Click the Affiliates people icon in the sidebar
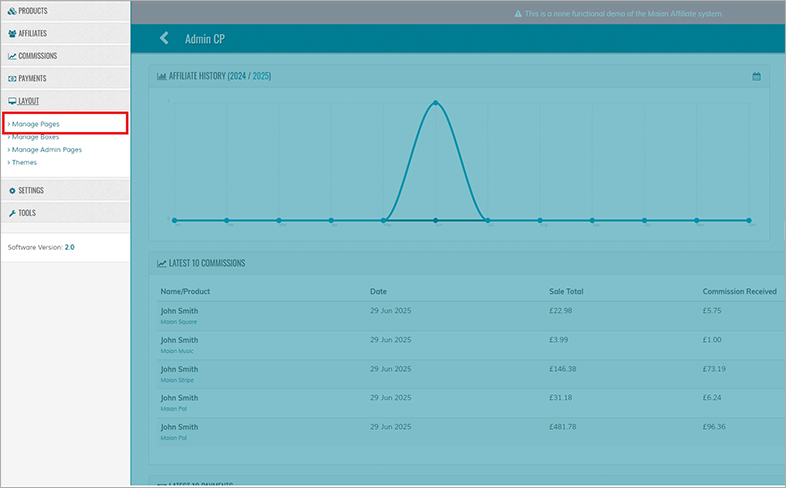786x488 pixels. [x=12, y=33]
